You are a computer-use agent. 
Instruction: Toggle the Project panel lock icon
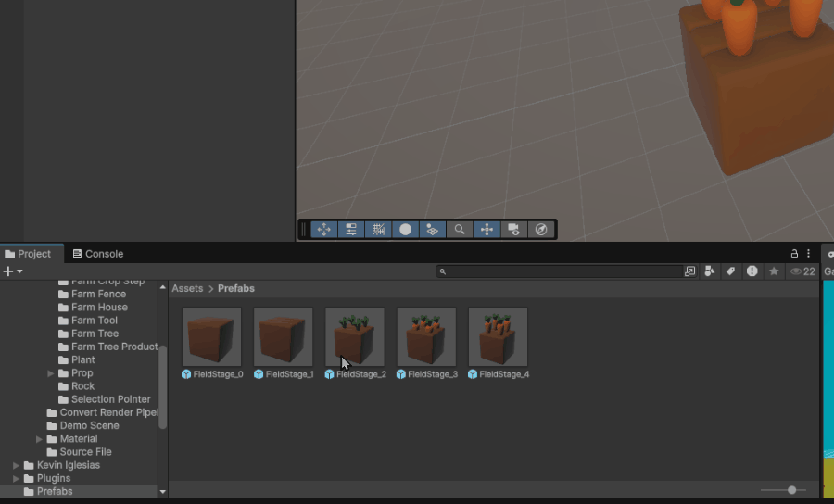794,254
